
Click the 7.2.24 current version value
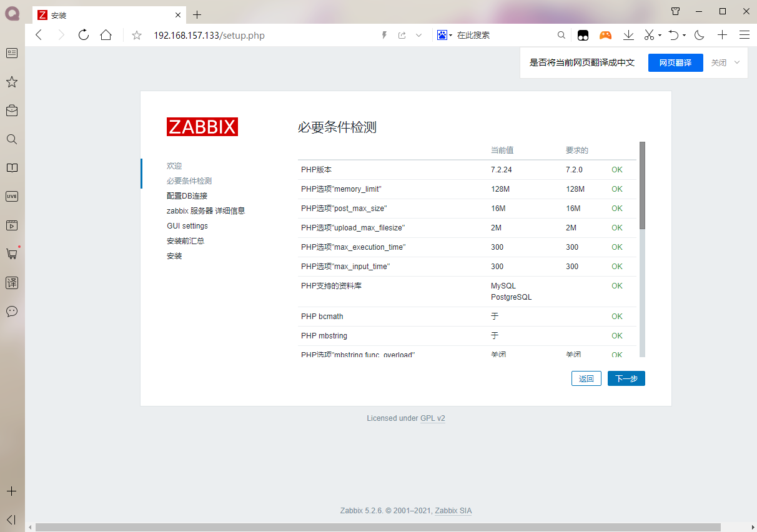pos(502,170)
